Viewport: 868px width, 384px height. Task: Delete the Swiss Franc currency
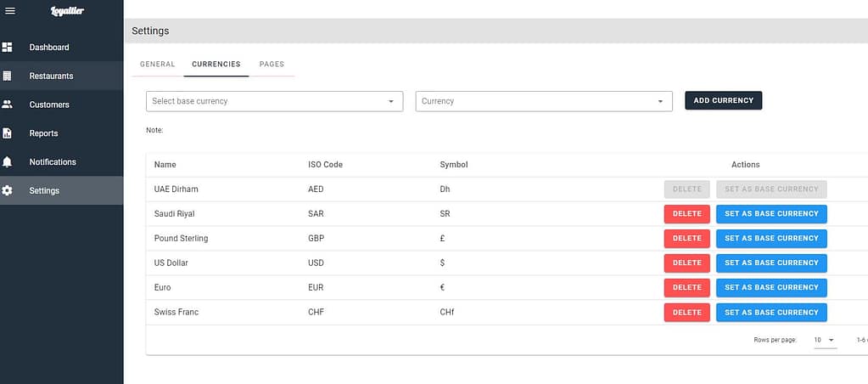(x=686, y=313)
